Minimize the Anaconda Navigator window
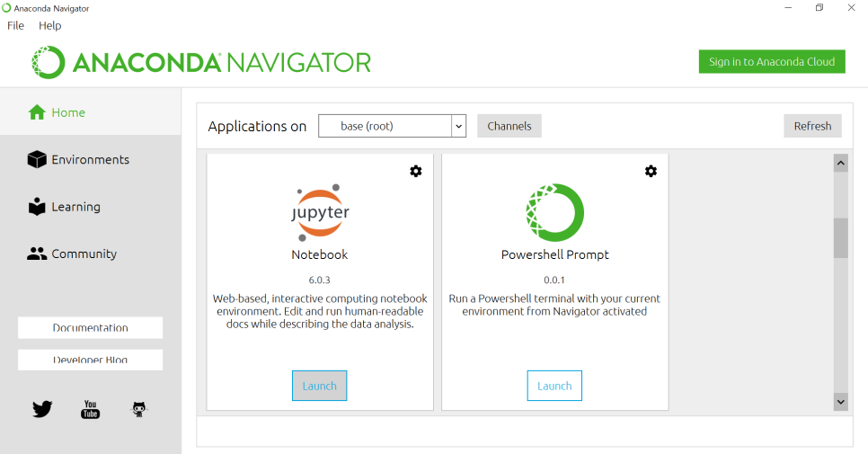This screenshot has height=454, width=868. point(788,8)
